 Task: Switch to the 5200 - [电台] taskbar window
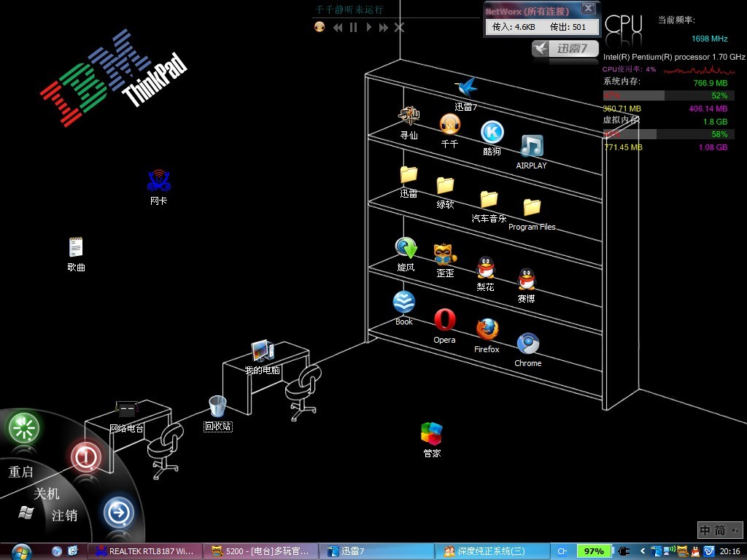click(260, 551)
